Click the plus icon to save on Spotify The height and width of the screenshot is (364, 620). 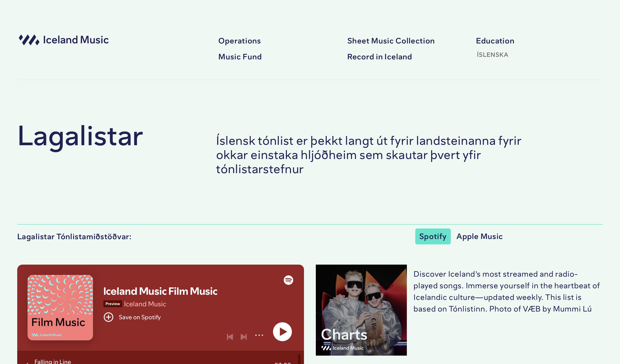[x=108, y=317]
